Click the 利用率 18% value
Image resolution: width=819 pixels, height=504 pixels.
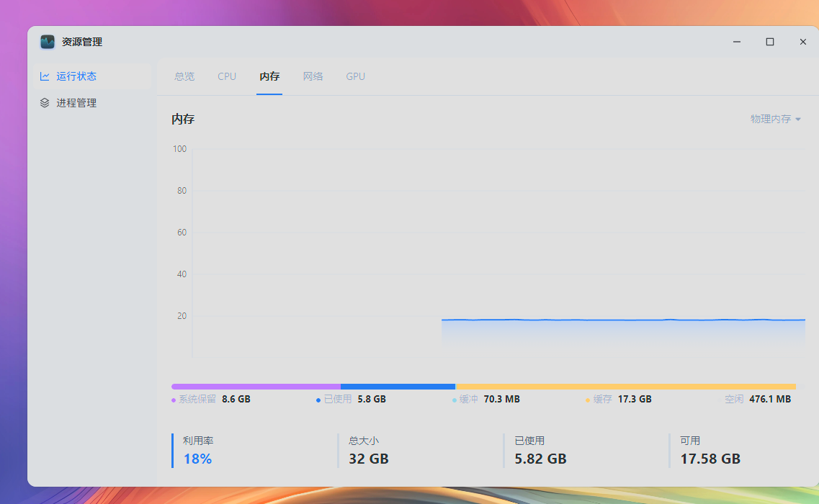pos(197,459)
